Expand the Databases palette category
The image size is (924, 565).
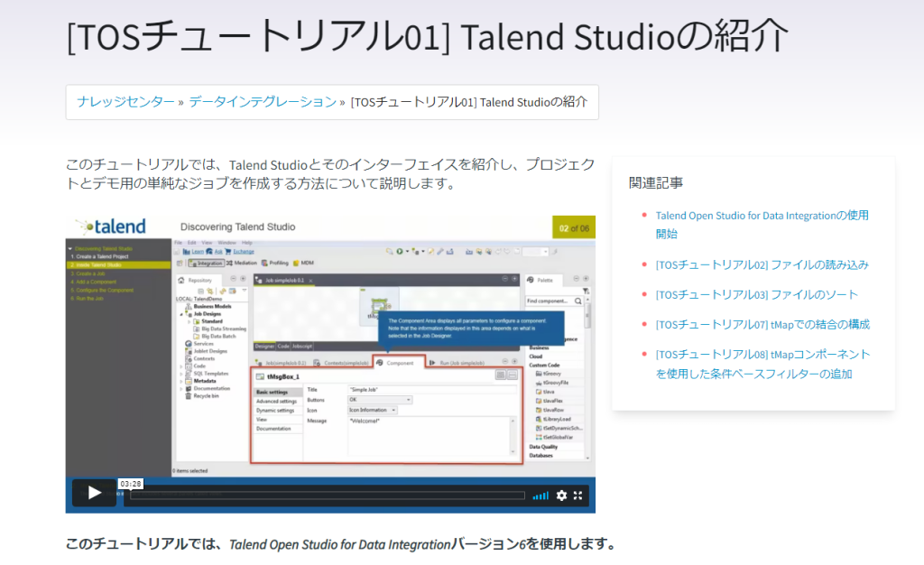click(541, 456)
